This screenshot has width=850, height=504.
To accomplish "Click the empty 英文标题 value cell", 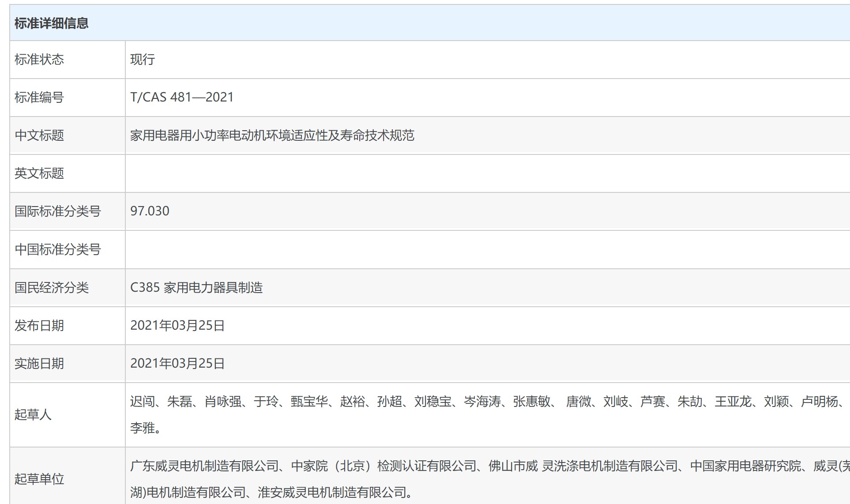I will (x=485, y=173).
